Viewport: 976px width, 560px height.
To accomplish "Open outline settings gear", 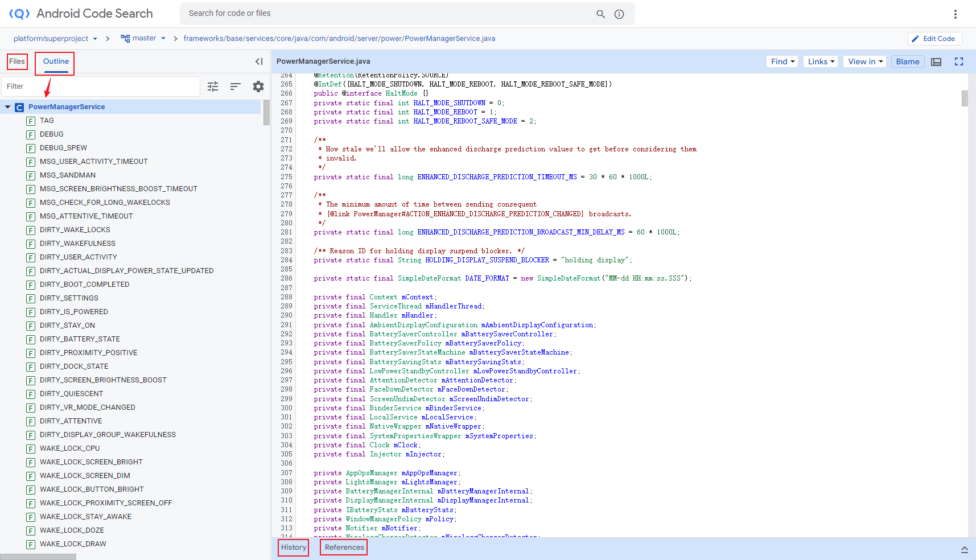I will coord(258,87).
